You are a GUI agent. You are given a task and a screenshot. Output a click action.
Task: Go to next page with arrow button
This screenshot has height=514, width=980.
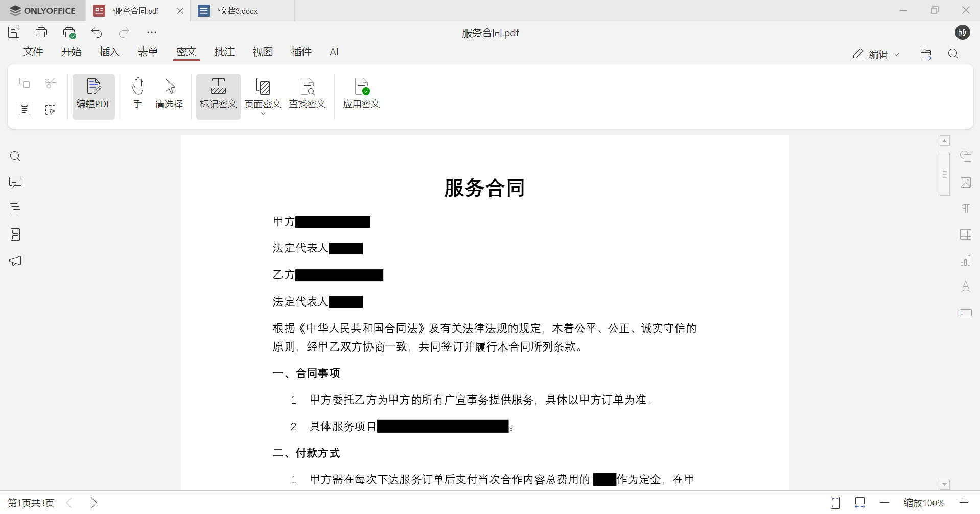(x=94, y=502)
